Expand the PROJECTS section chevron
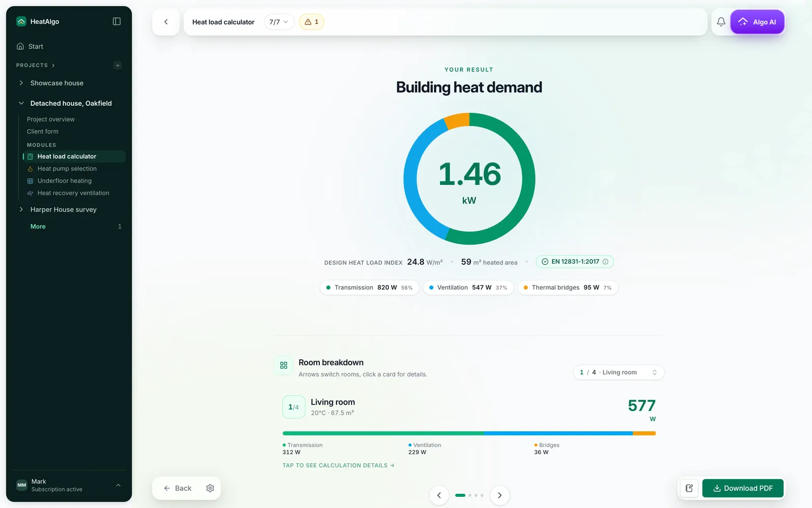812x508 pixels. pyautogui.click(x=53, y=66)
